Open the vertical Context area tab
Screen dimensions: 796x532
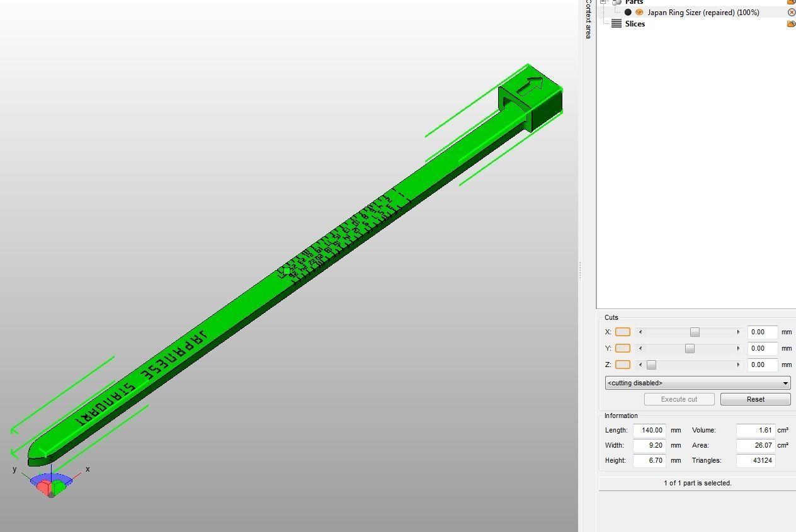[588, 20]
